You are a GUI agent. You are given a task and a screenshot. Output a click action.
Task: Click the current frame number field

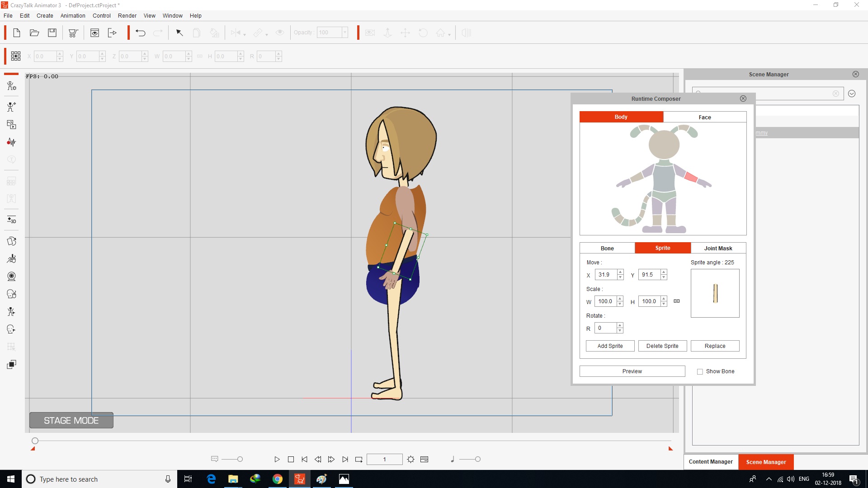coord(384,460)
